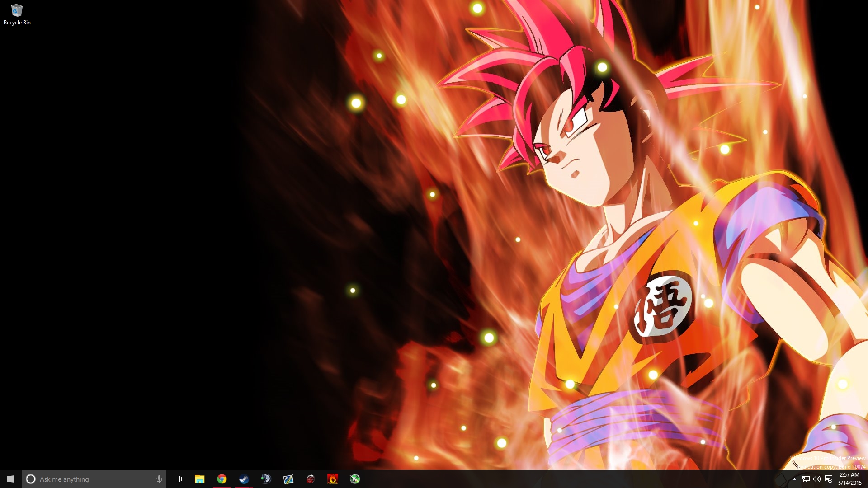This screenshot has width=868, height=488.
Task: Activate the Cortana microphone
Action: (159, 479)
